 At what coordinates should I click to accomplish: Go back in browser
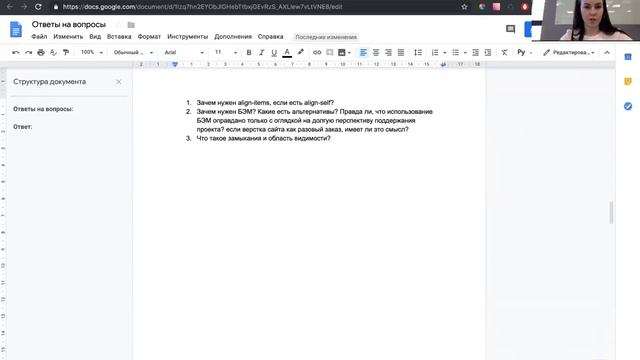[x=10, y=7]
